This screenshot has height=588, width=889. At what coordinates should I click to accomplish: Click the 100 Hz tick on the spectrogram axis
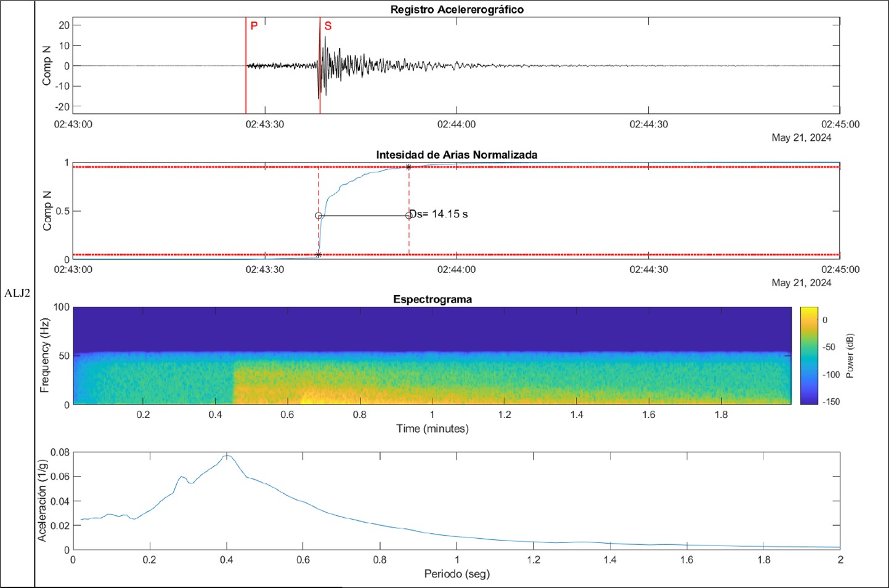(x=62, y=307)
